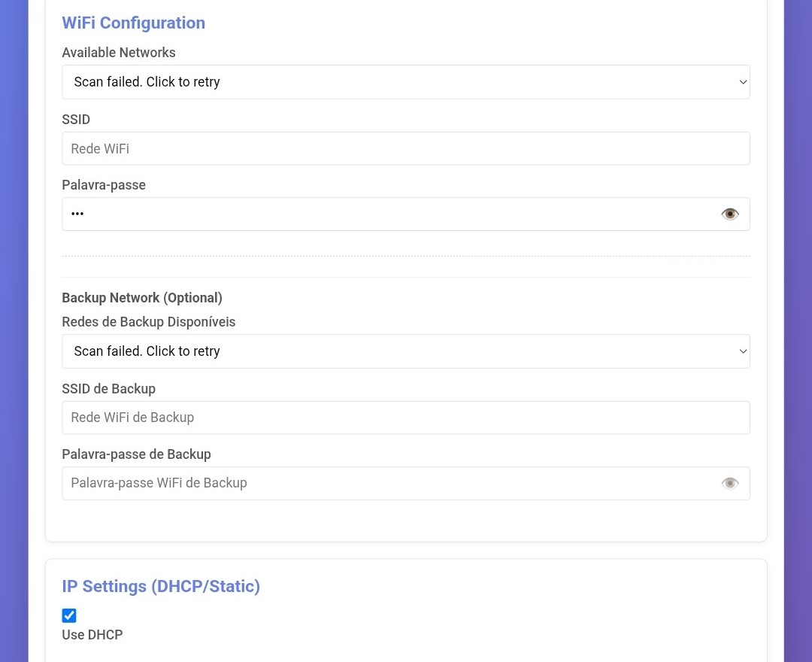Click the Palavra-passe de Backup label
The width and height of the screenshot is (812, 662).
click(x=136, y=454)
